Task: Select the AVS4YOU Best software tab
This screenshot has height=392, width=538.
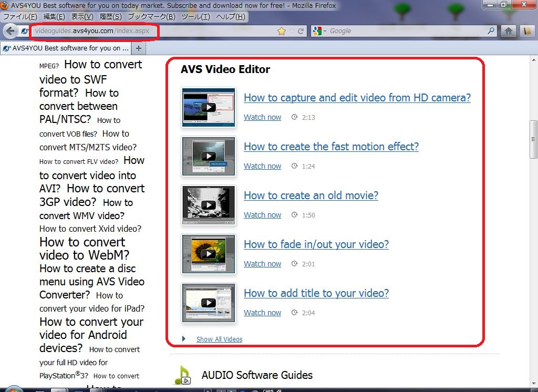Action: click(x=66, y=48)
